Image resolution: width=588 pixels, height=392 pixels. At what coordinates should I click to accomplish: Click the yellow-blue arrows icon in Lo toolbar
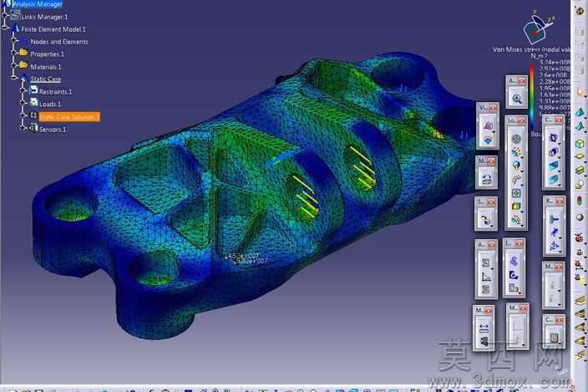pyautogui.click(x=516, y=152)
